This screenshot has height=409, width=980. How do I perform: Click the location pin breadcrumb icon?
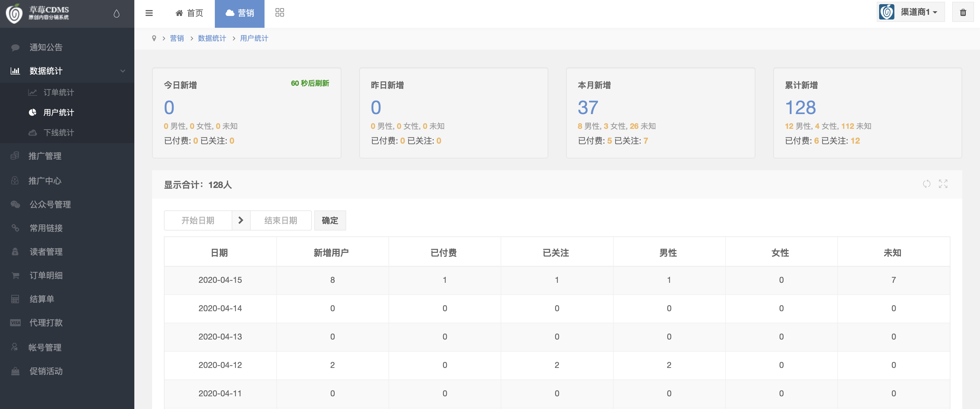[x=154, y=38]
